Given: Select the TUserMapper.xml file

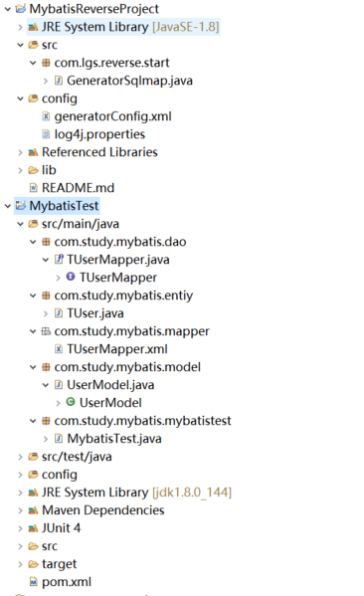Looking at the screenshot, I should pyautogui.click(x=117, y=349).
